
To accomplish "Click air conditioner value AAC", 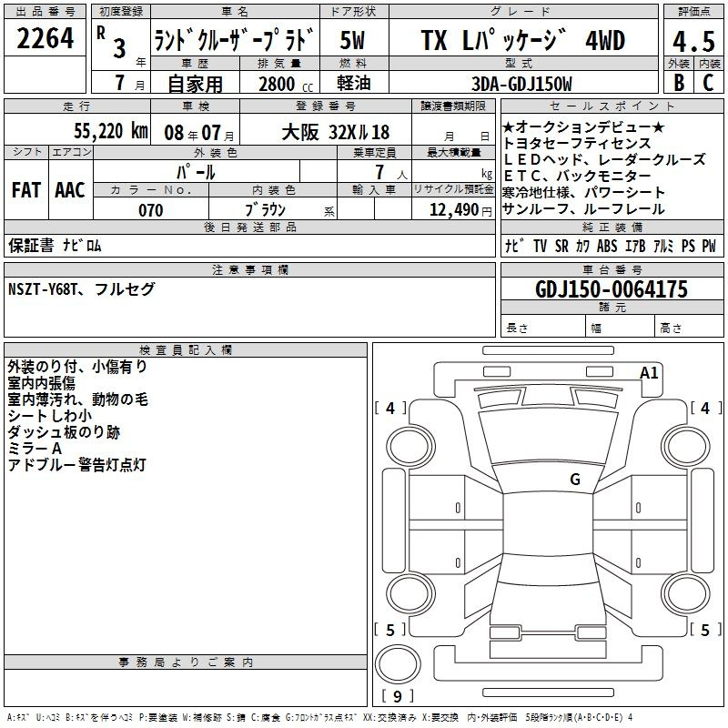I will click(x=70, y=190).
